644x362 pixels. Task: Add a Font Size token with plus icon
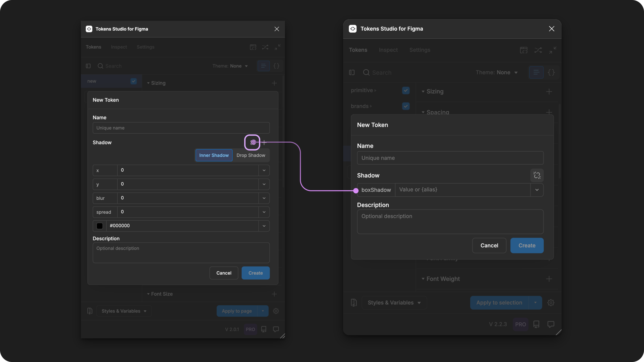(274, 294)
